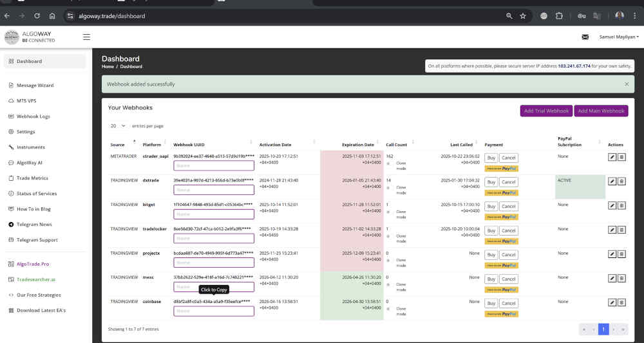This screenshot has width=644, height=343.
Task: Copy coinbase UUID d8bf2a8f-c0a5-434a-a5a9-f35eefce****
Action: click(211, 302)
